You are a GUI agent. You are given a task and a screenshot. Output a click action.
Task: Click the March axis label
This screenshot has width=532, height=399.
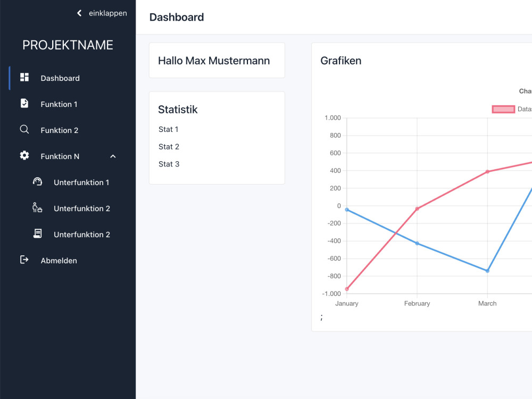(487, 303)
